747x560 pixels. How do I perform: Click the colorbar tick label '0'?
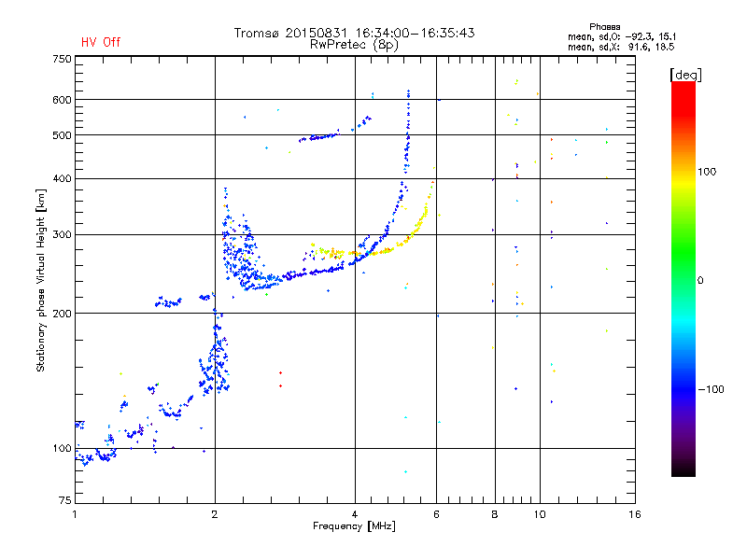click(x=700, y=281)
